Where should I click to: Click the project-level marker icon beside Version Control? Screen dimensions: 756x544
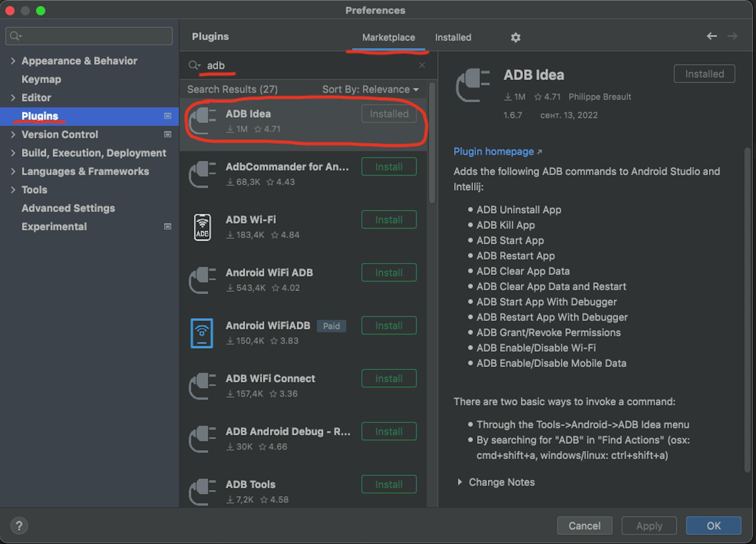(168, 134)
